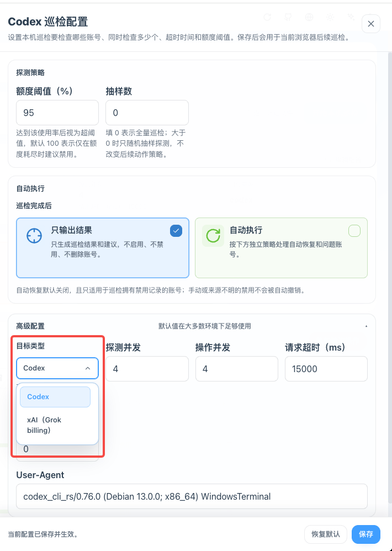Enable the empty checkbox on 自动执行 card
This screenshot has width=392, height=551.
(354, 231)
